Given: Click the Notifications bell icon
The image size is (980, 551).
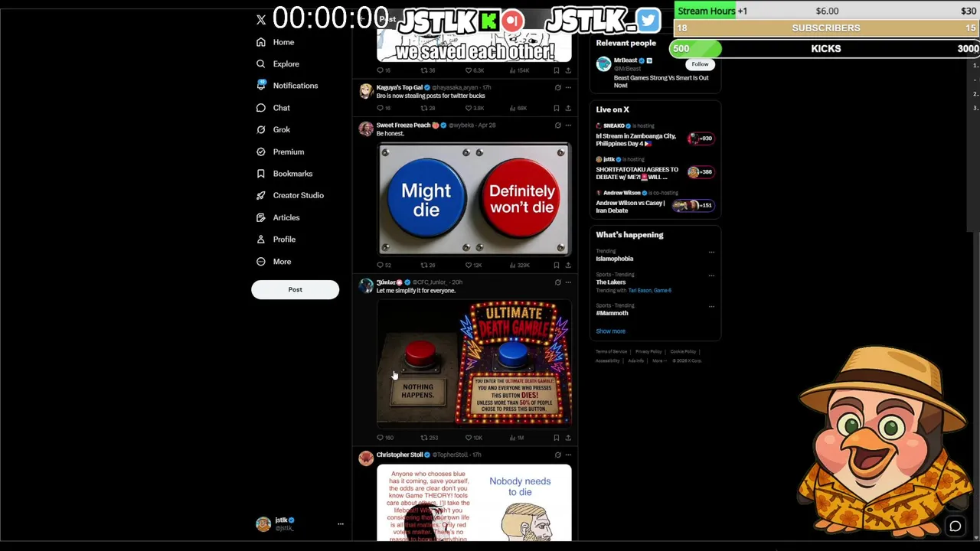Looking at the screenshot, I should coord(261,86).
